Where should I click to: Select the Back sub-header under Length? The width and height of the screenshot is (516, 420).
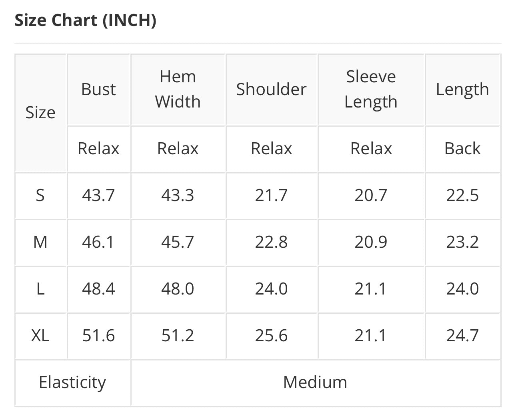click(x=462, y=149)
